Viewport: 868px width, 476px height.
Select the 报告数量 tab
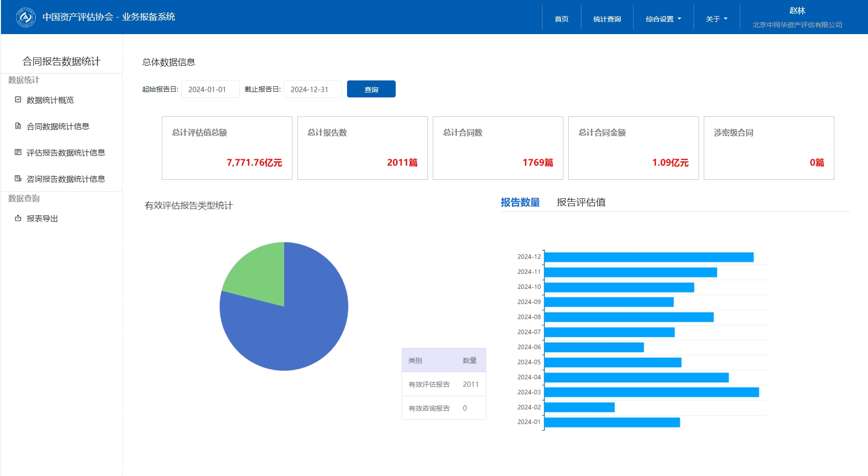point(520,202)
